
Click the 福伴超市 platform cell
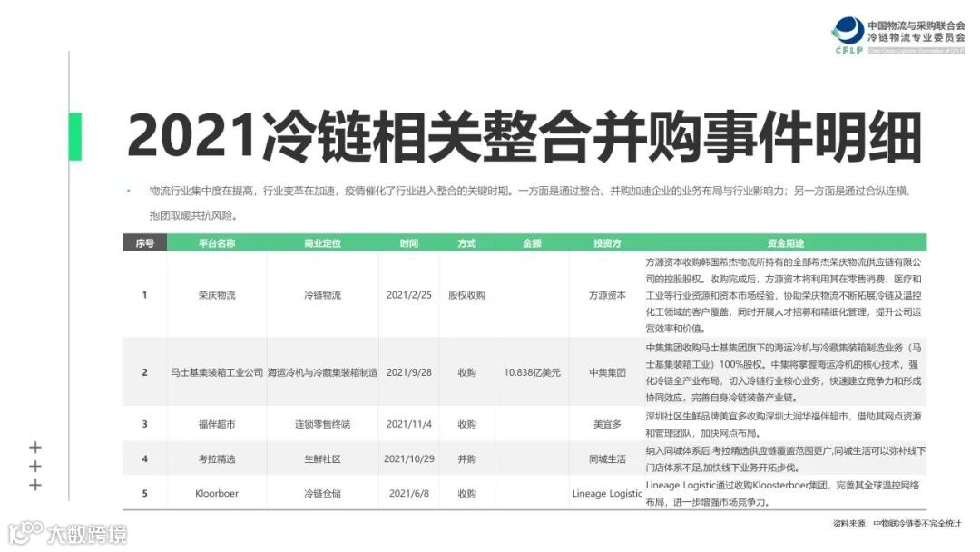click(217, 424)
